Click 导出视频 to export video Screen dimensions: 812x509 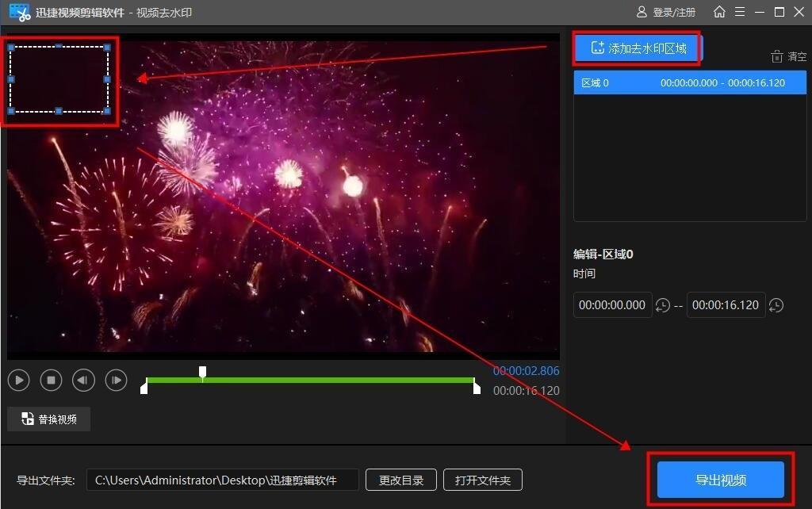coord(720,480)
